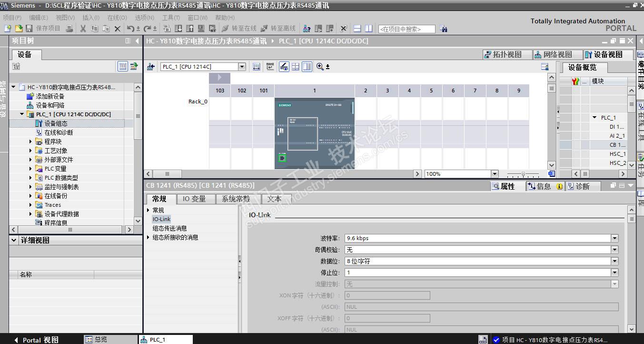The height and width of the screenshot is (344, 644).
Task: Split editor space vertically icon
Action: point(368,29)
